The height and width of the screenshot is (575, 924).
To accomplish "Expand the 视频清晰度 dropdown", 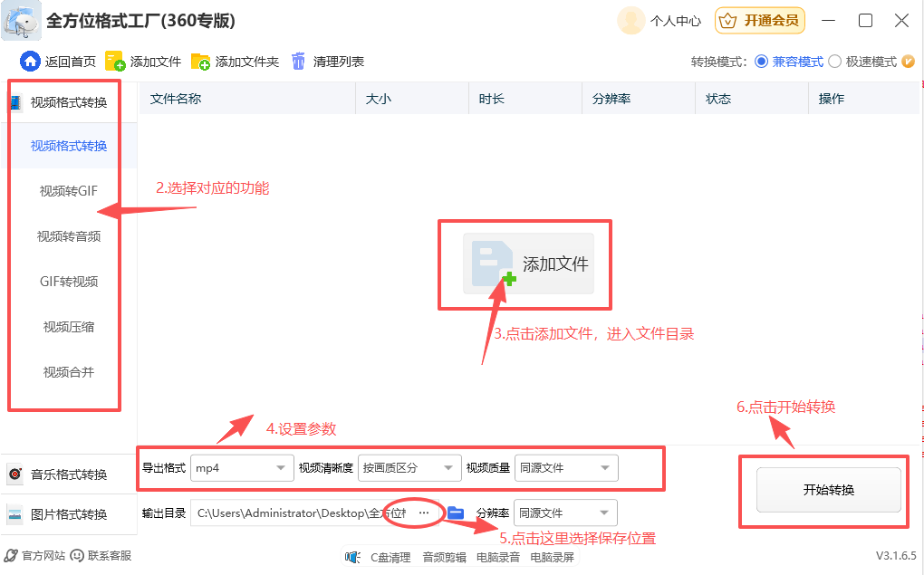I will (x=408, y=467).
